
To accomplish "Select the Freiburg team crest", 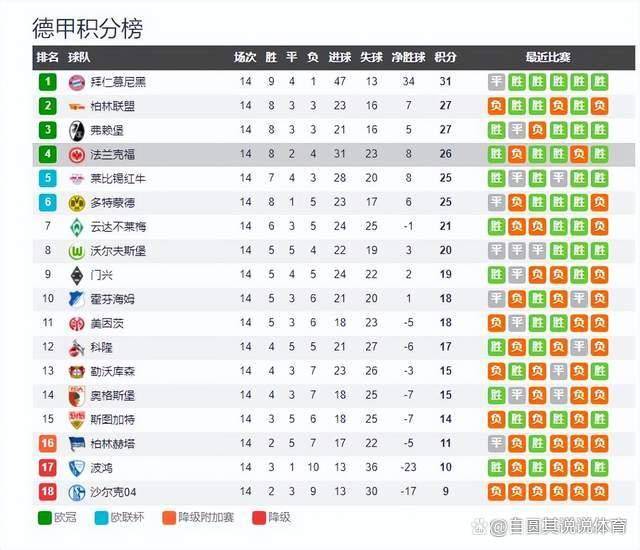I will coord(76,131).
